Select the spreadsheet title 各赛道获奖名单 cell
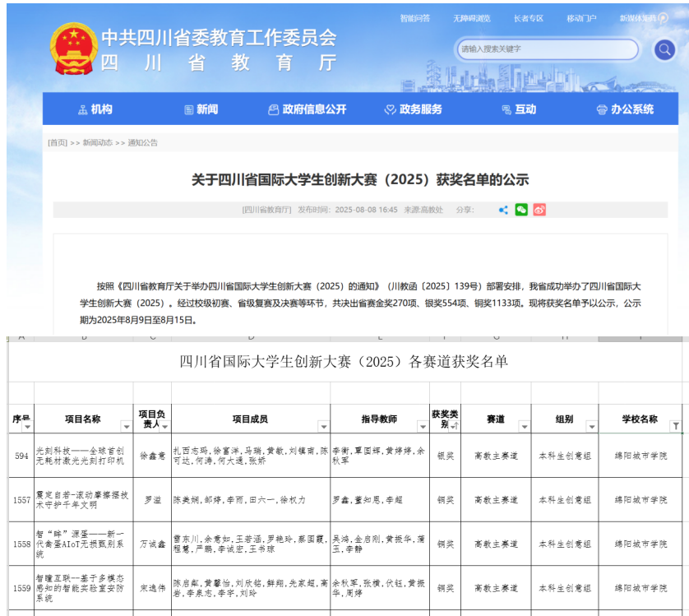The width and height of the screenshot is (689, 616). click(x=344, y=362)
